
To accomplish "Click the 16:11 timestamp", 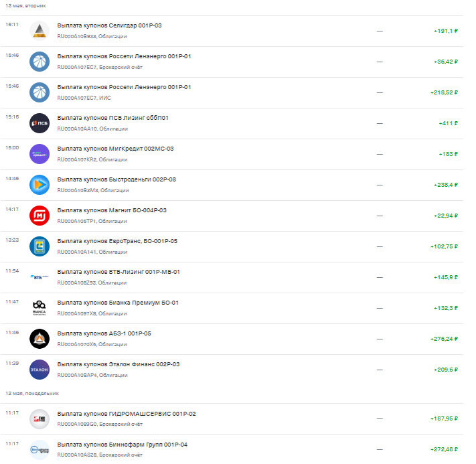I will coord(12,25).
